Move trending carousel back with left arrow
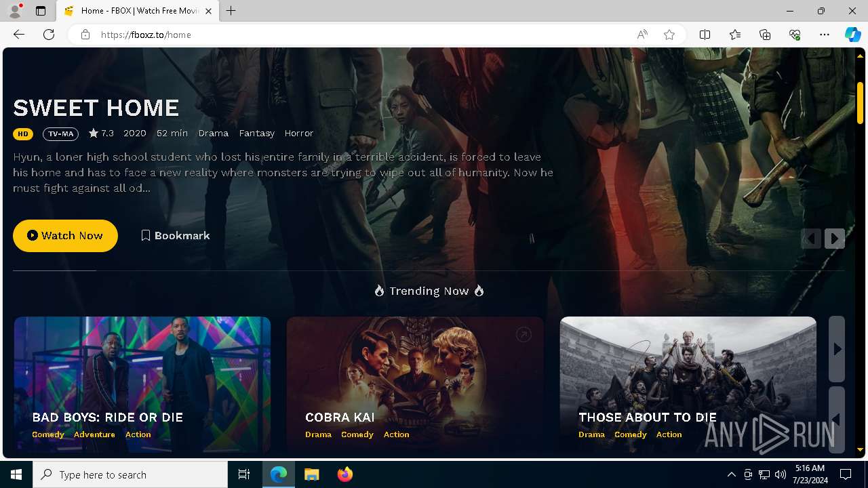 [837, 420]
